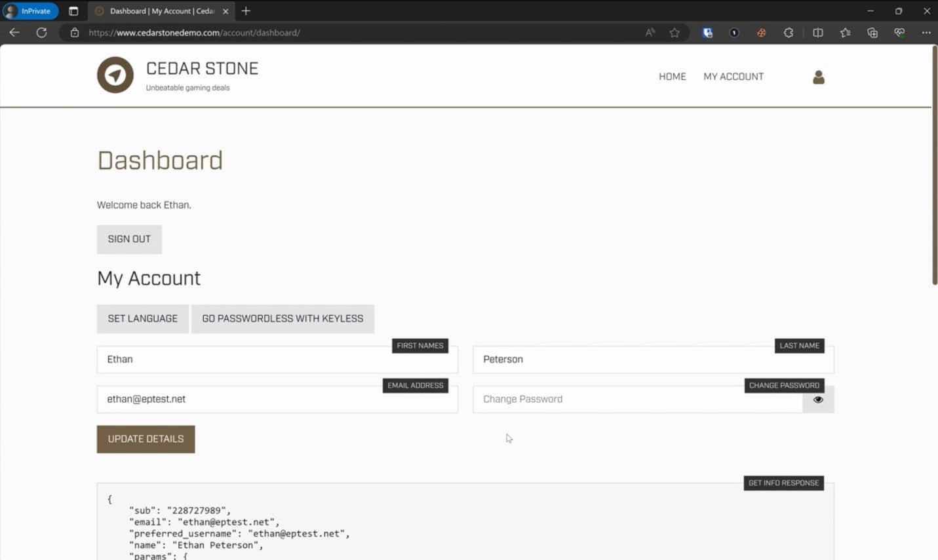Toggle the InPrivate profile badge

(x=30, y=10)
